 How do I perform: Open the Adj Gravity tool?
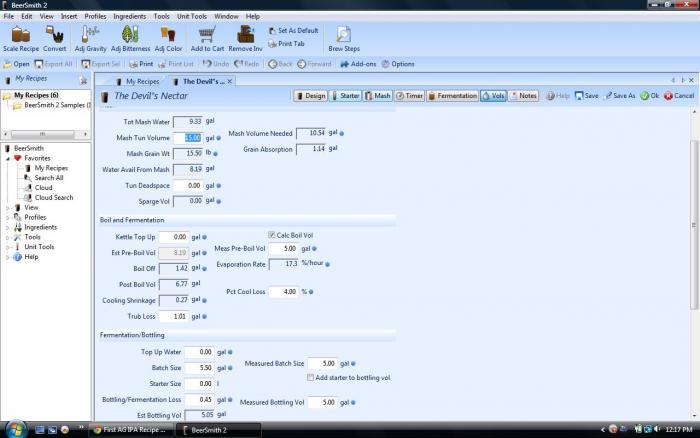click(91, 39)
